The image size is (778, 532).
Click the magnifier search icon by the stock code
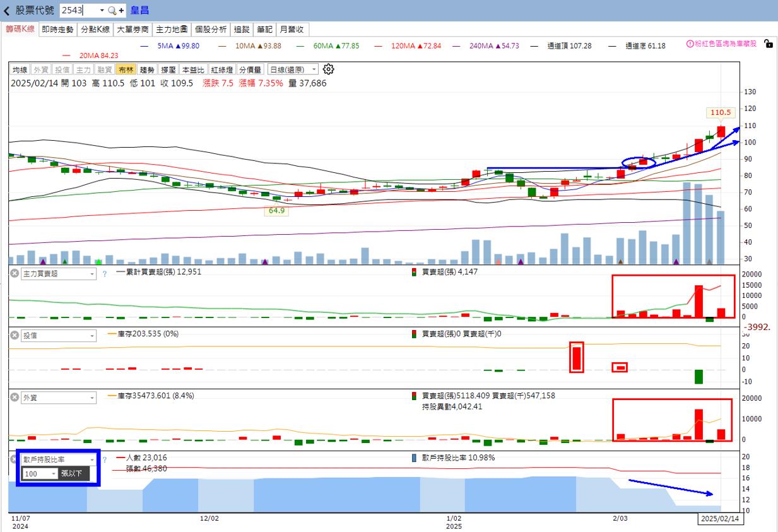pos(112,11)
